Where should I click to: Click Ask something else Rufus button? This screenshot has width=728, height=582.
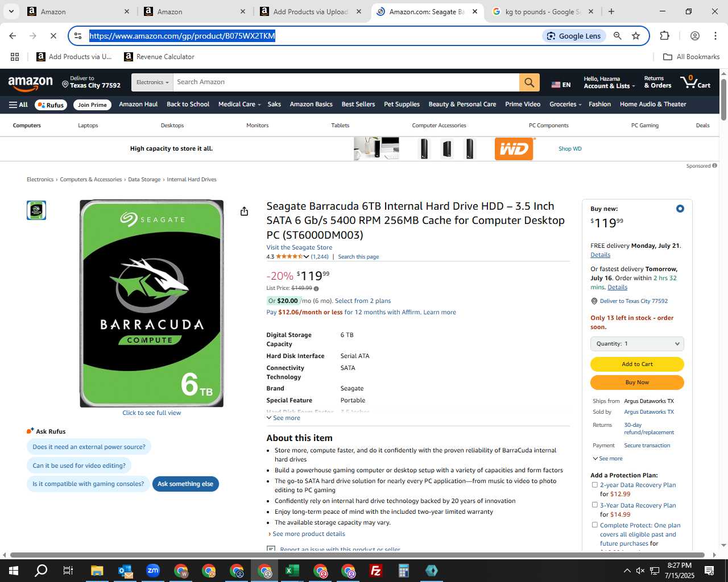pos(185,484)
